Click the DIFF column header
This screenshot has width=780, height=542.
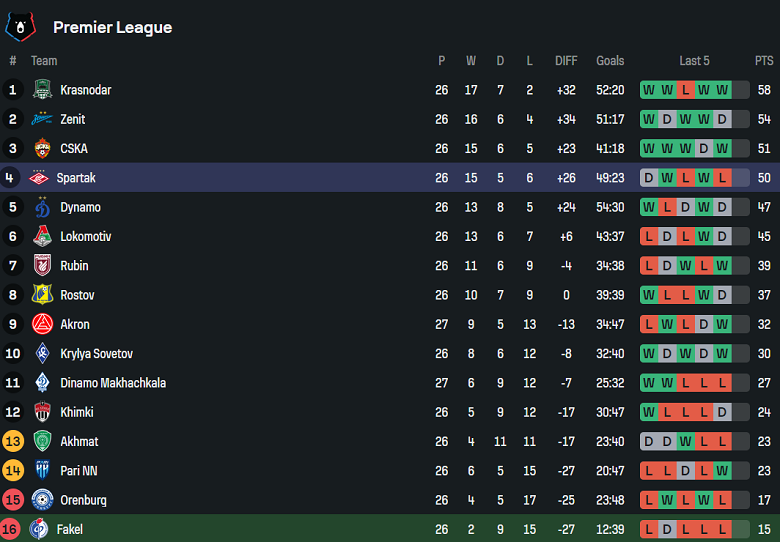pos(566,61)
